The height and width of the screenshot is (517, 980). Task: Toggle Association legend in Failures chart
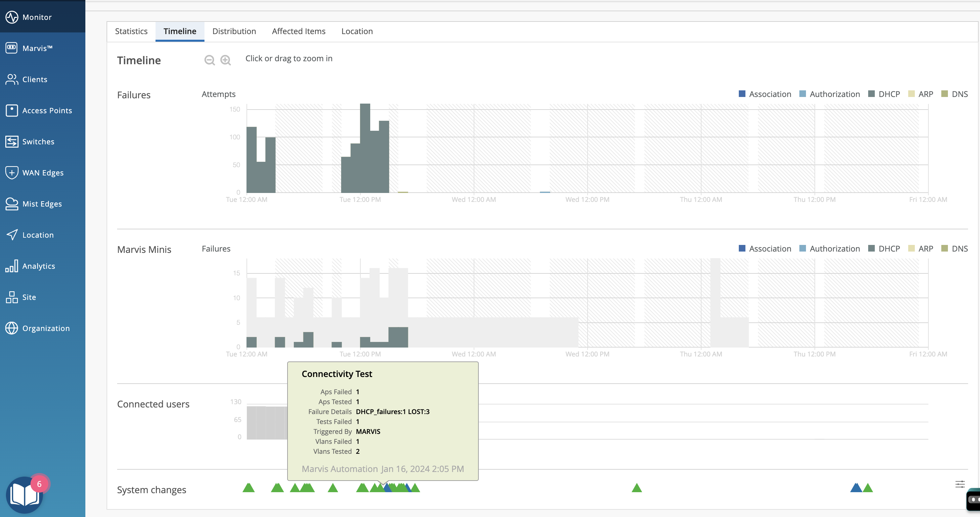coord(765,94)
